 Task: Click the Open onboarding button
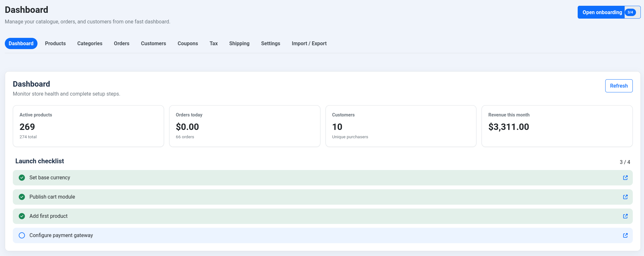[602, 12]
